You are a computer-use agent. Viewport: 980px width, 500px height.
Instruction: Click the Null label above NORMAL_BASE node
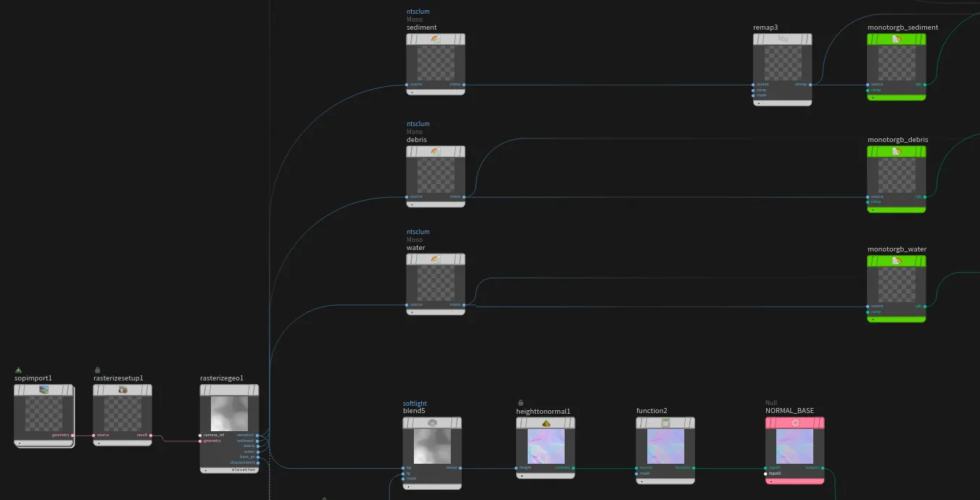tap(771, 402)
